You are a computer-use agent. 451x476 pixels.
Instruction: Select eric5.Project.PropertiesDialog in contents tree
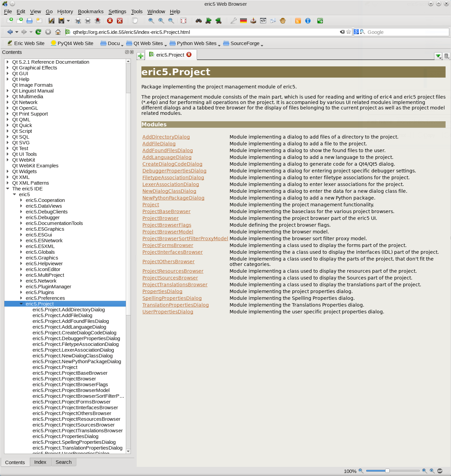coord(65,436)
